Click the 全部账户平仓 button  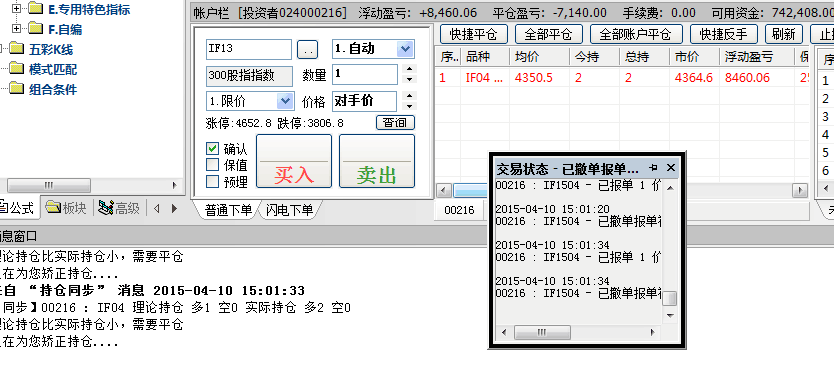[x=636, y=35]
